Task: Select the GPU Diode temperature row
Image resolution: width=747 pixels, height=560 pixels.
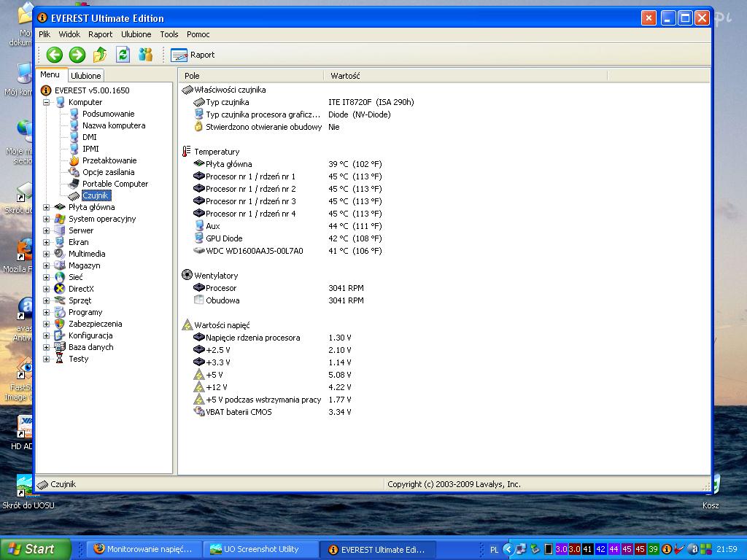Action: pyautogui.click(x=224, y=238)
